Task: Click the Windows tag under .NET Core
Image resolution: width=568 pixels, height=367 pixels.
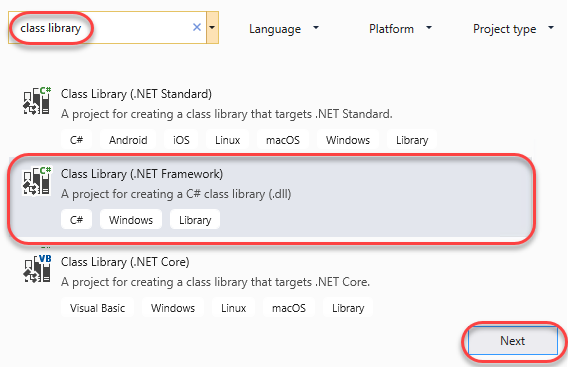Action: point(173,308)
